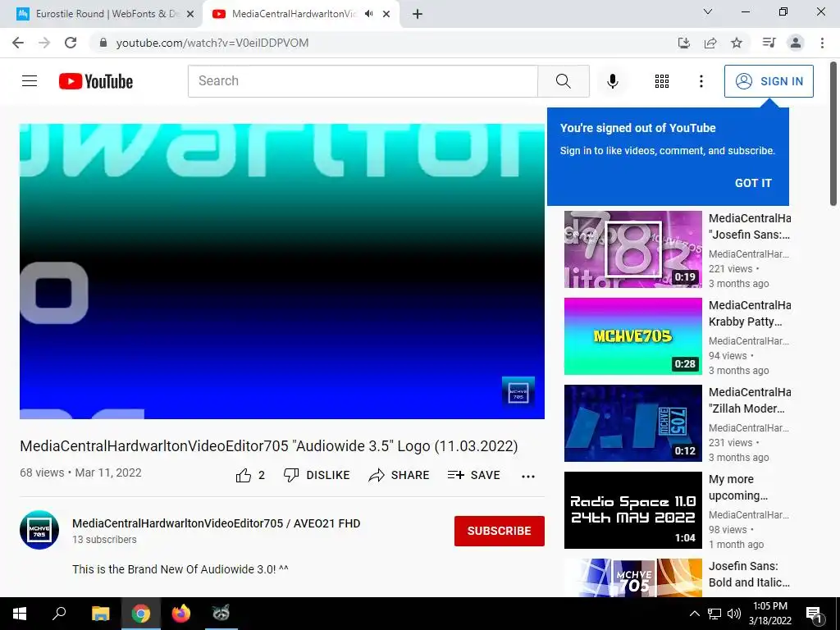The image size is (840, 630).
Task: Open the Chrome three-dot menu
Action: pos(822,43)
